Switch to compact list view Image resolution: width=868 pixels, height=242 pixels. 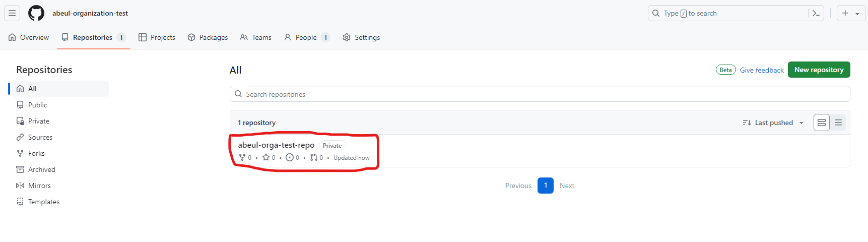pos(838,123)
